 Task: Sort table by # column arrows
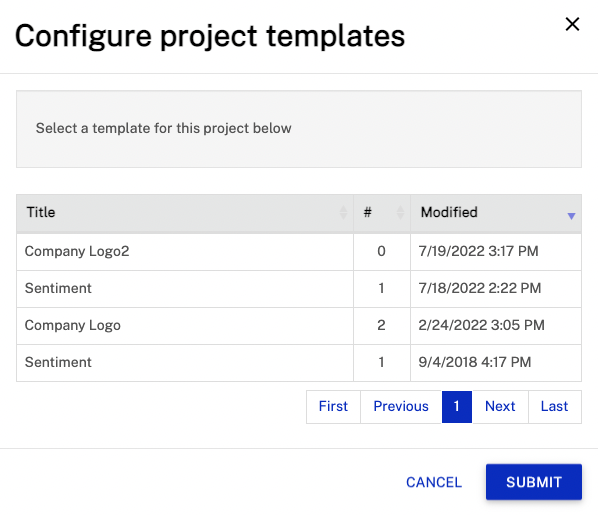pyautogui.click(x=400, y=212)
